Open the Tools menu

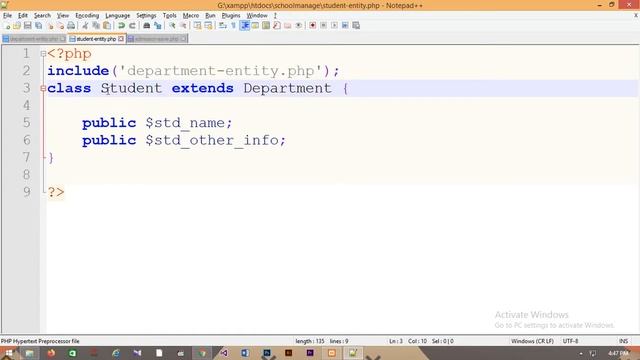(x=169, y=16)
